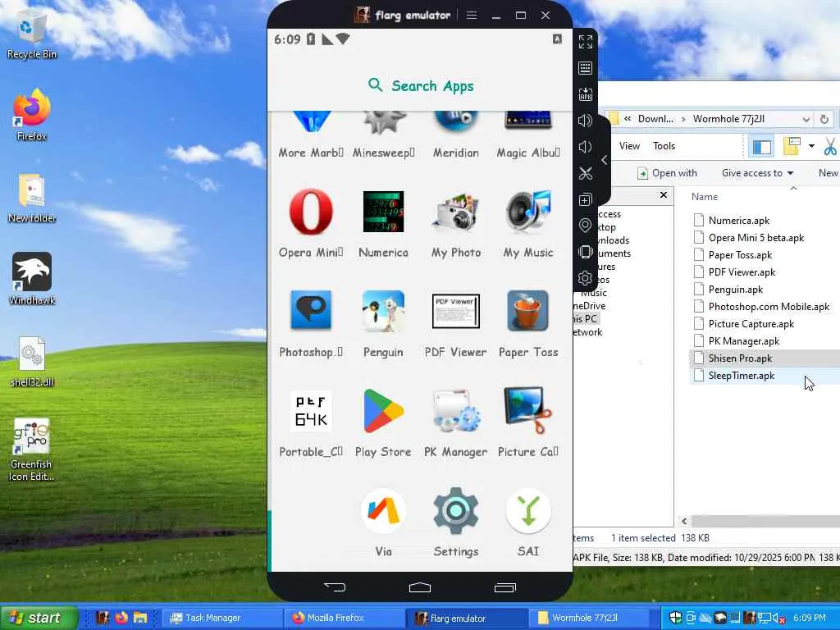Viewport: 840px width, 630px height.
Task: Toggle Explorer navigation pane button
Action: click(762, 146)
